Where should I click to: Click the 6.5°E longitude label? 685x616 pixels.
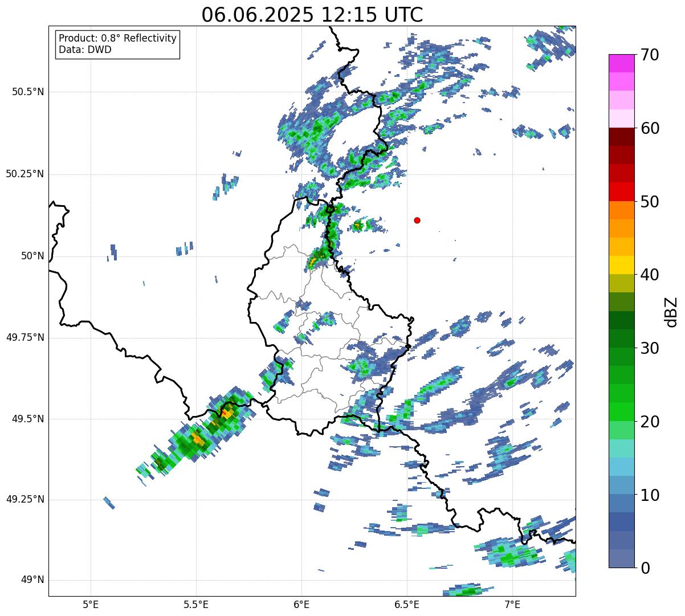click(407, 604)
